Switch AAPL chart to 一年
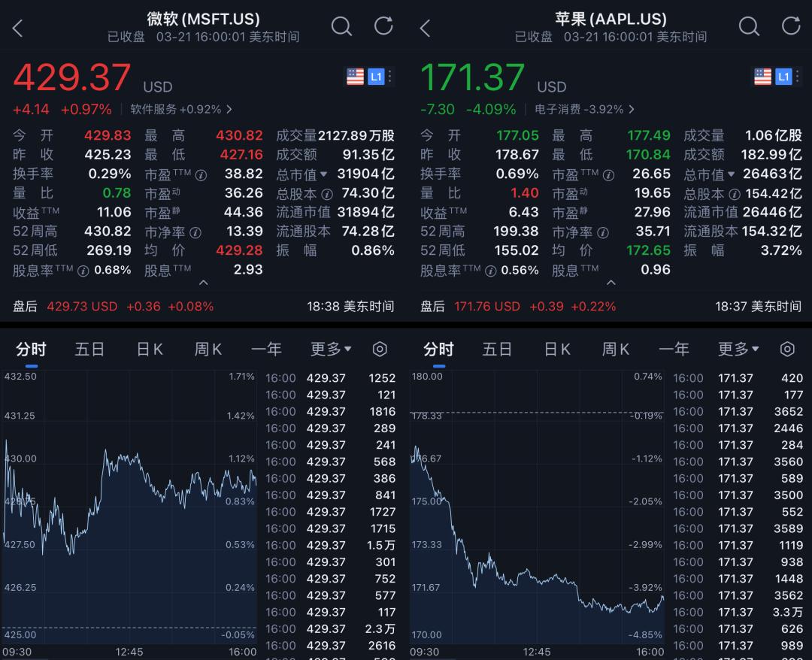812x660 pixels. (x=674, y=350)
